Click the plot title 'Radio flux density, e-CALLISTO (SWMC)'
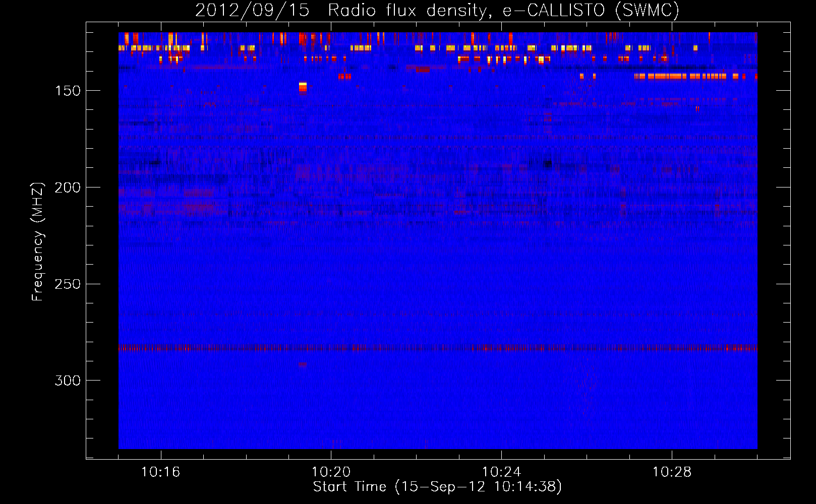Screen dimensions: 816x504 point(503,11)
